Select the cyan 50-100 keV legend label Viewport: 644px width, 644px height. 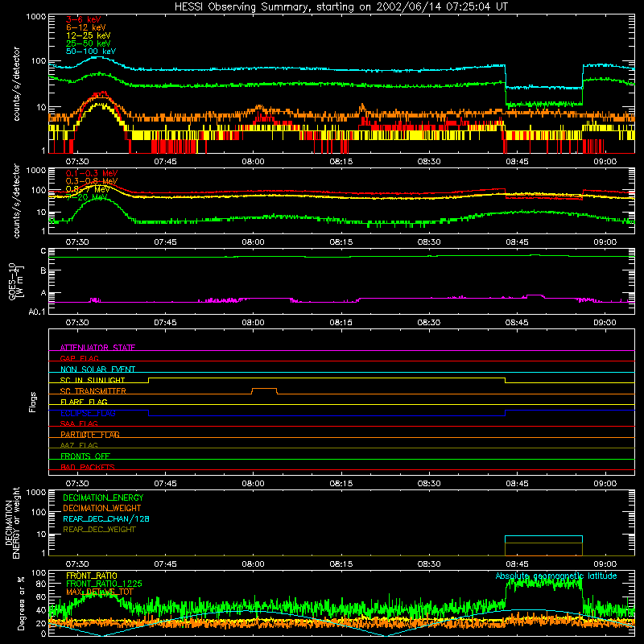[91, 52]
